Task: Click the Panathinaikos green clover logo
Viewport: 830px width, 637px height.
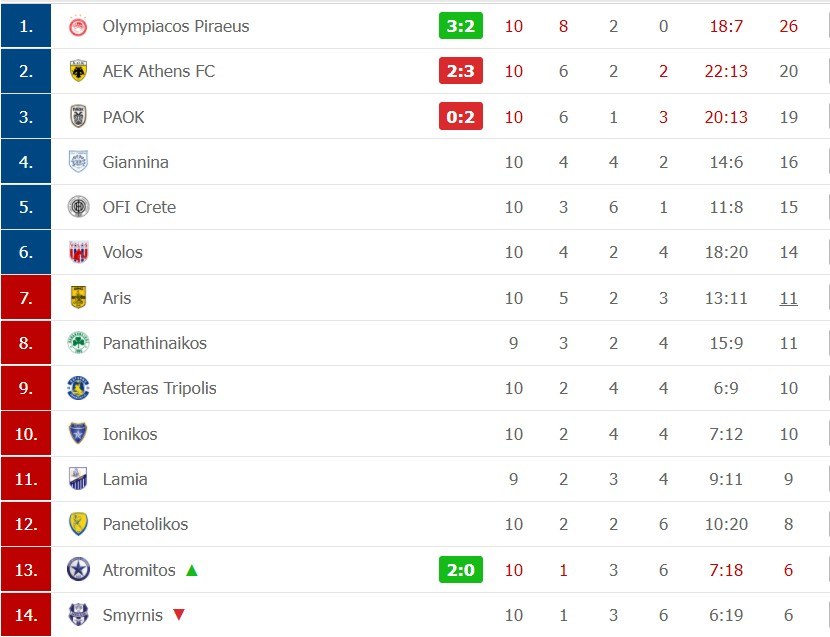Action: (x=78, y=343)
